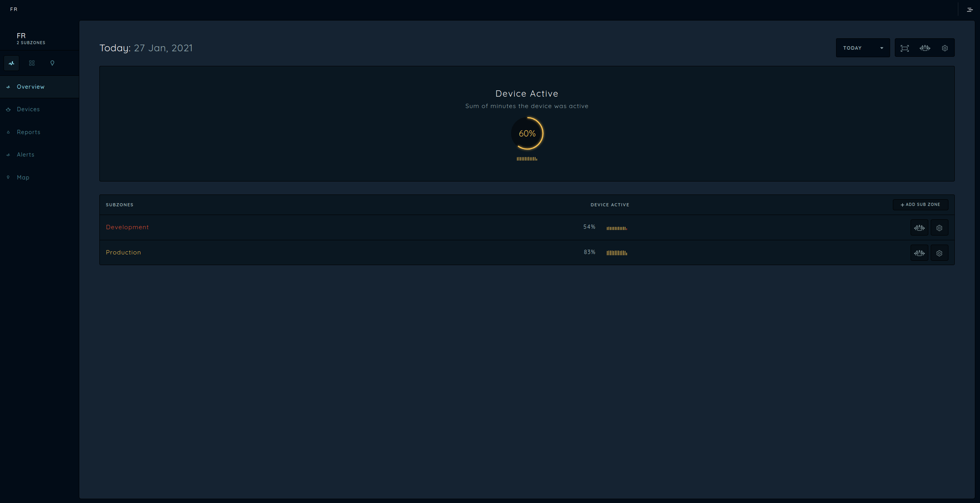
Task: Select the activity pulse icon in sidebar
Action: [11, 63]
